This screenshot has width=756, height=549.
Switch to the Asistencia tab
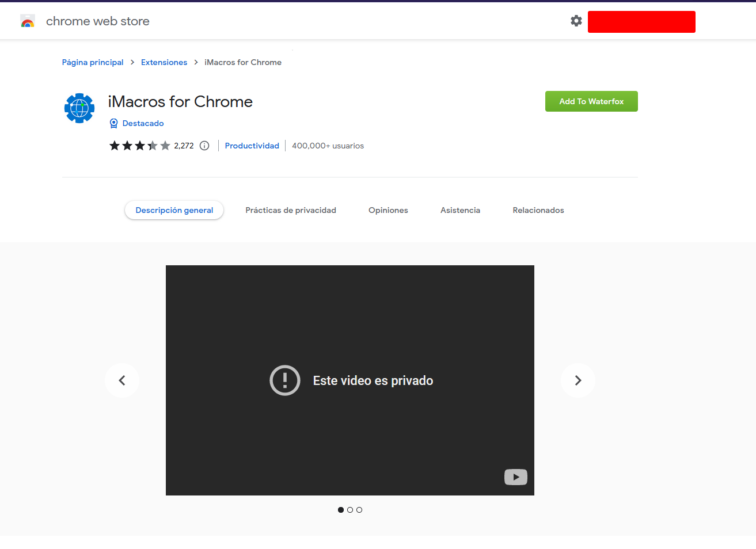(x=459, y=210)
